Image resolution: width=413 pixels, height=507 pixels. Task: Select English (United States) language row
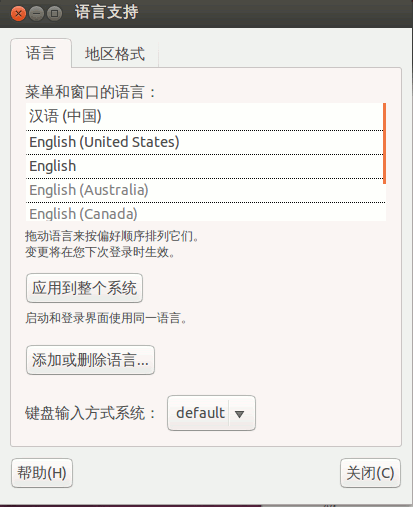[x=205, y=142]
